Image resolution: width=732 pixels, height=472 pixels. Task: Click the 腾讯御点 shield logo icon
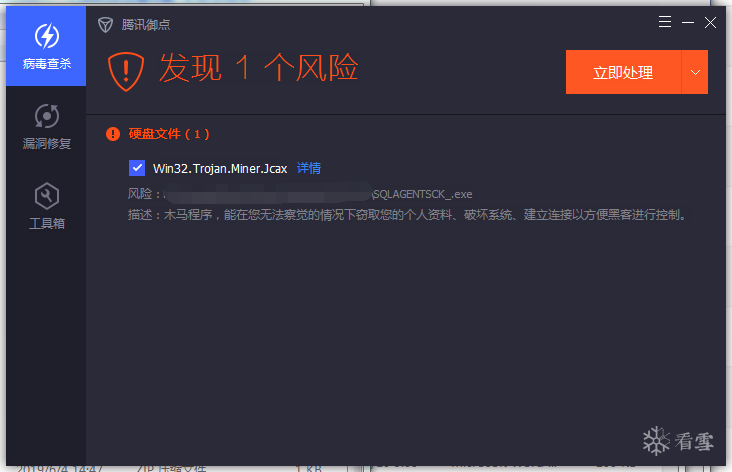click(106, 25)
